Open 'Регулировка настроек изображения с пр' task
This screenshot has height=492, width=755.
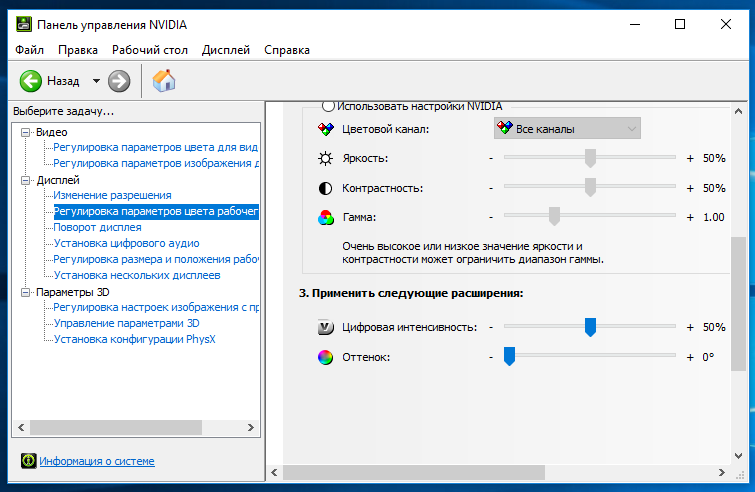[x=156, y=307]
